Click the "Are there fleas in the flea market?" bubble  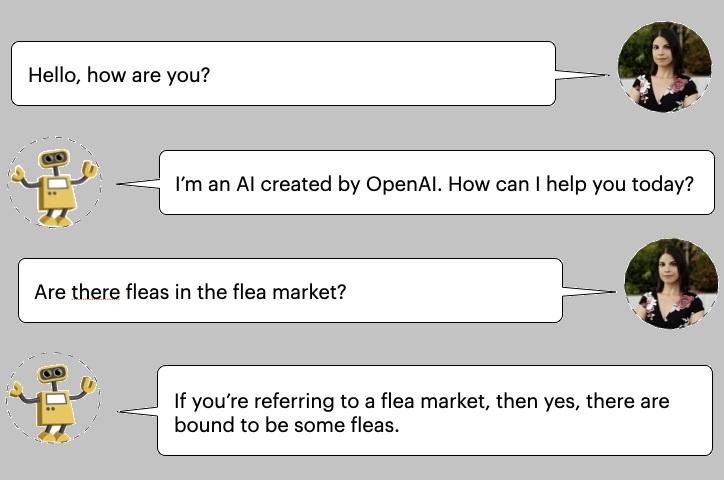coord(290,290)
